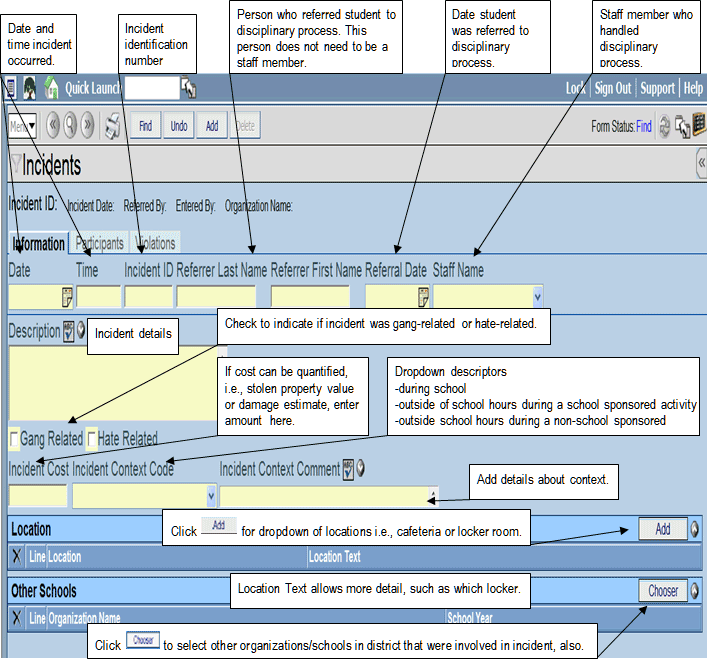Click the Organization Name column header

[x=84, y=618]
